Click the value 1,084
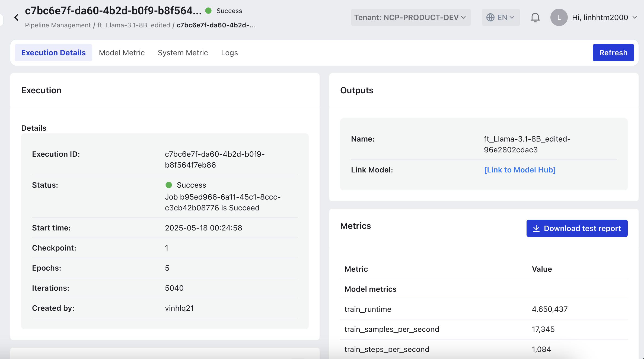 tap(541, 349)
